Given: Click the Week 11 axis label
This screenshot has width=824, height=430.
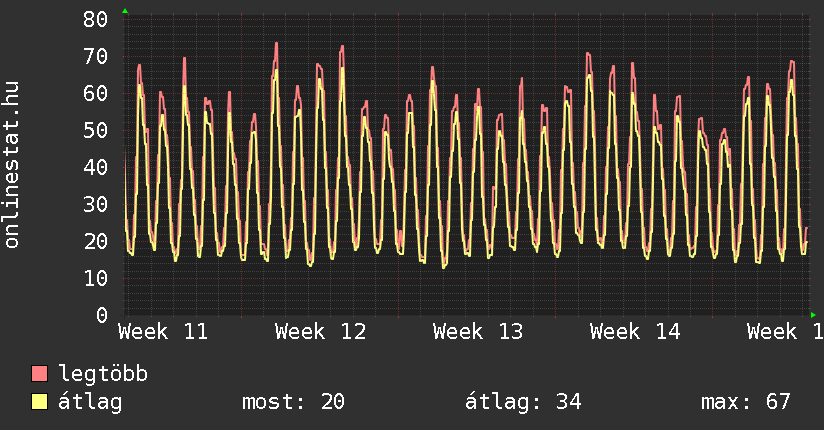Looking at the screenshot, I should click(163, 332).
